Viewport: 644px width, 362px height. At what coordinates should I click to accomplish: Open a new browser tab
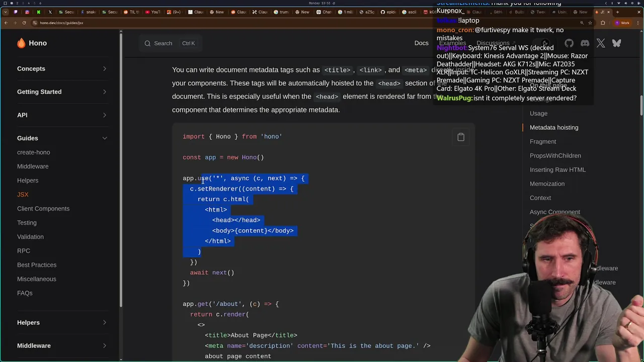(617, 12)
